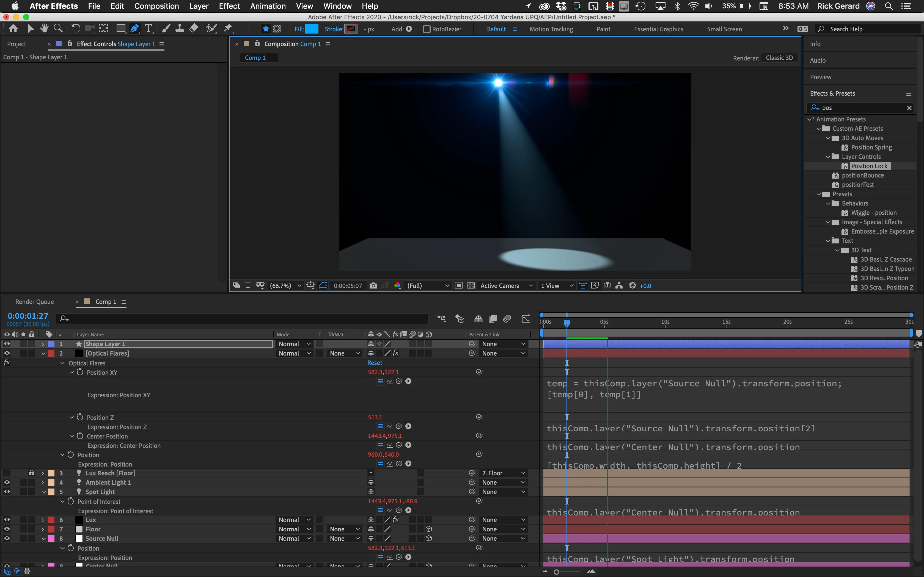This screenshot has height=577, width=924.
Task: Select the Zoom tool in toolbar
Action: (58, 28)
